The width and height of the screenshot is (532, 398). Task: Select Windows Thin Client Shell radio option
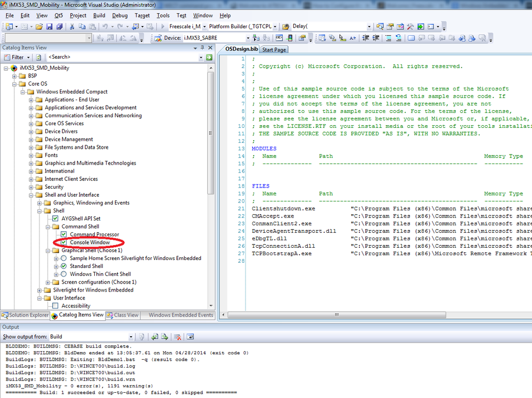click(x=64, y=274)
